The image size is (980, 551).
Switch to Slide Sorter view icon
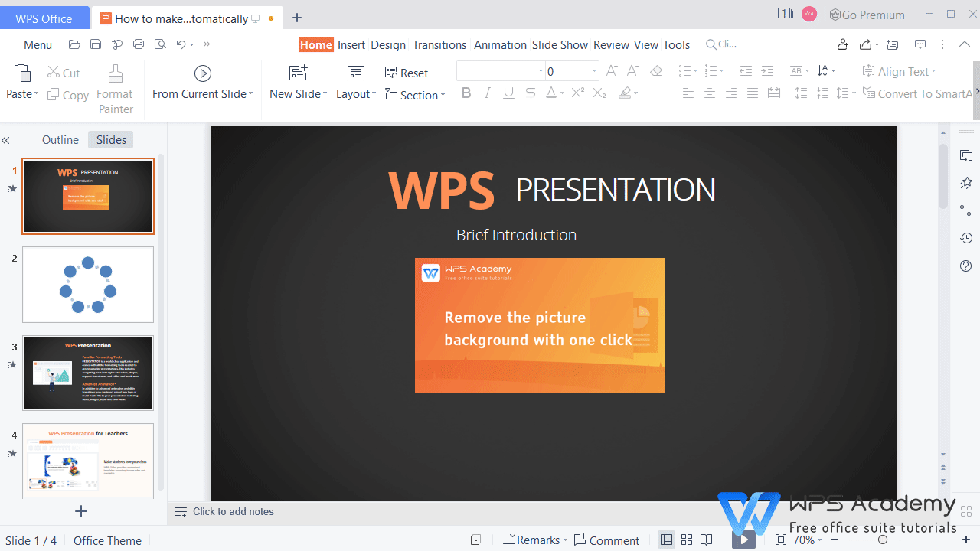tap(687, 540)
